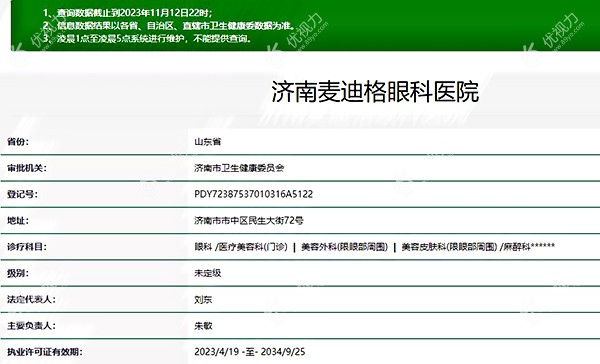This screenshot has width=600, height=364.
Task: Select the 登记号 label
Action: [22, 194]
